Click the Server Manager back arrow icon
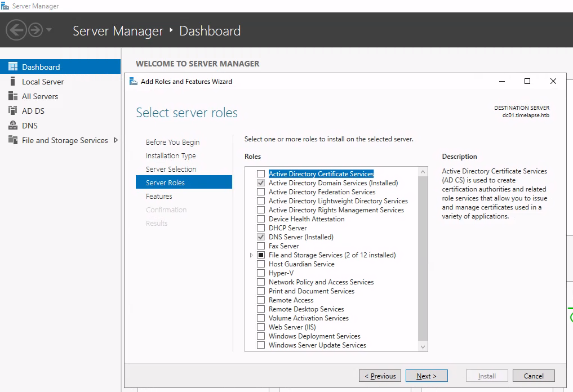 (x=16, y=30)
